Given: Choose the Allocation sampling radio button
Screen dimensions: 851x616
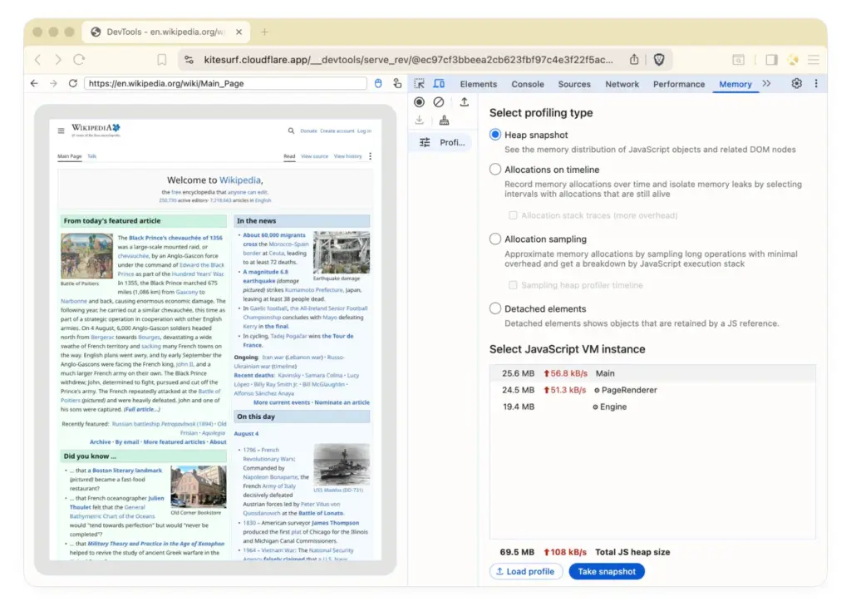Looking at the screenshot, I should click(x=495, y=239).
